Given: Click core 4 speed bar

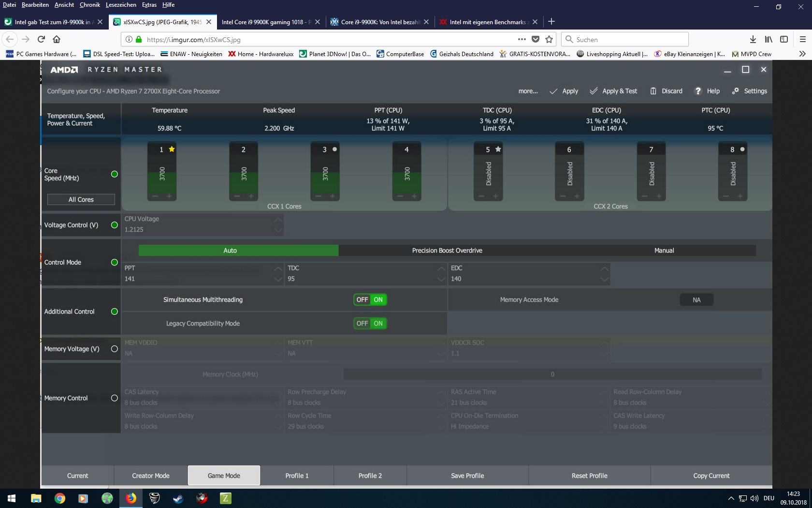Looking at the screenshot, I should tap(406, 174).
